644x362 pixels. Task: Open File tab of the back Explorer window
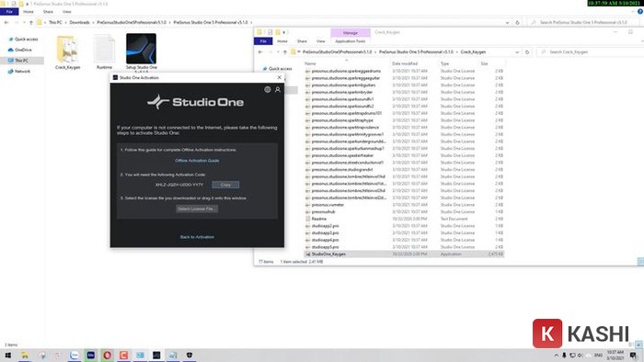(x=9, y=12)
